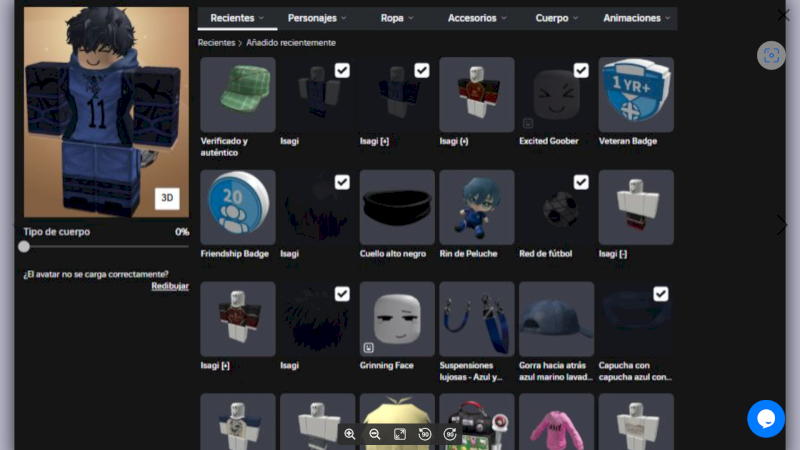Open the blue chat bubble button
This screenshot has width=800, height=450.
click(x=766, y=419)
